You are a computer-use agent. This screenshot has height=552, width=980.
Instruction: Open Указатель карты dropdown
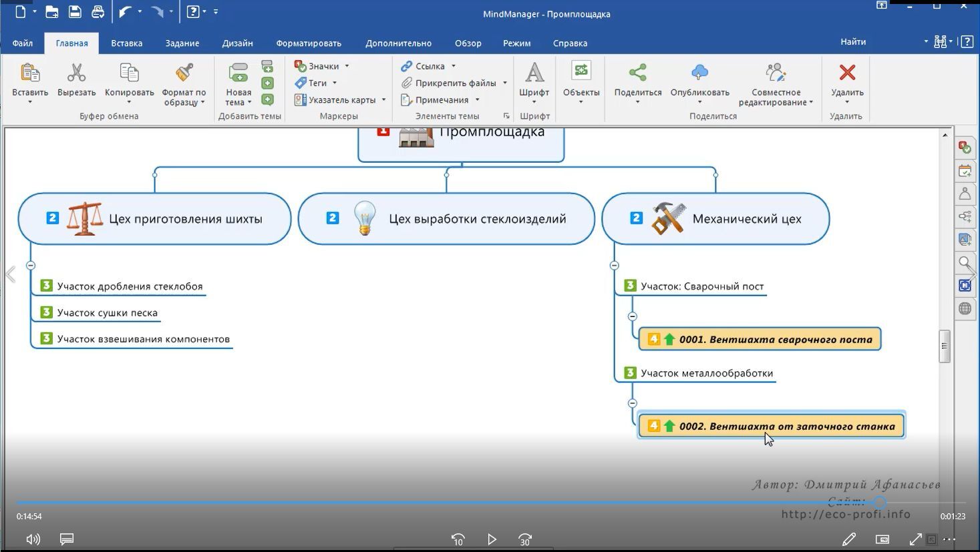(x=340, y=99)
